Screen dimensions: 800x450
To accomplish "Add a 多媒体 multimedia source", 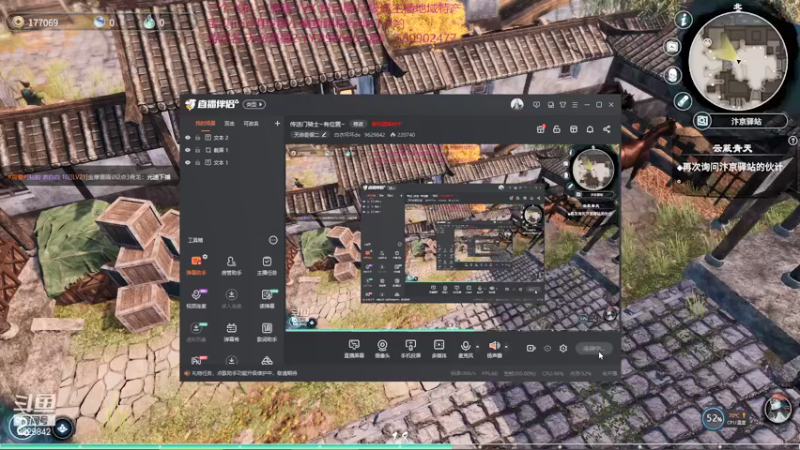I will [x=439, y=348].
